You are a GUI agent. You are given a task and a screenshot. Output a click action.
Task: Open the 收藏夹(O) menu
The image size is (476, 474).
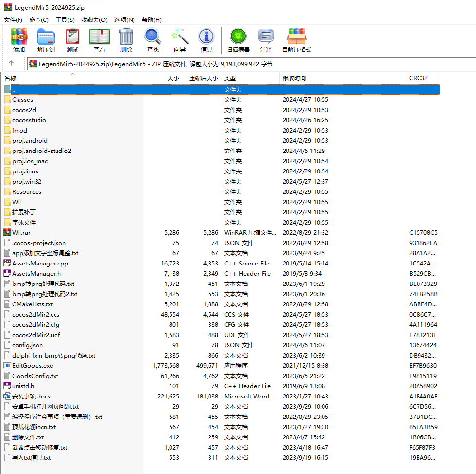(95, 19)
